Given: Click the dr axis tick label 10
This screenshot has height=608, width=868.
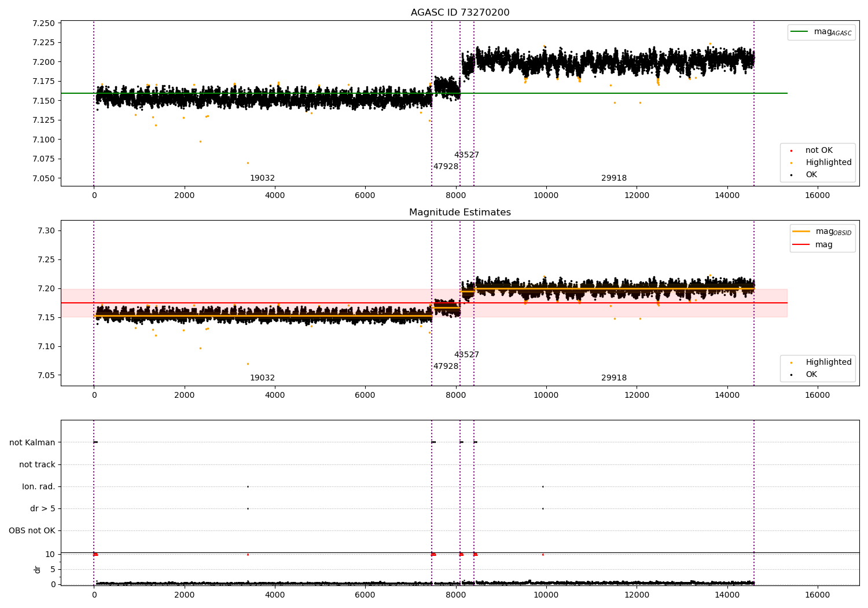Looking at the screenshot, I should tap(50, 554).
